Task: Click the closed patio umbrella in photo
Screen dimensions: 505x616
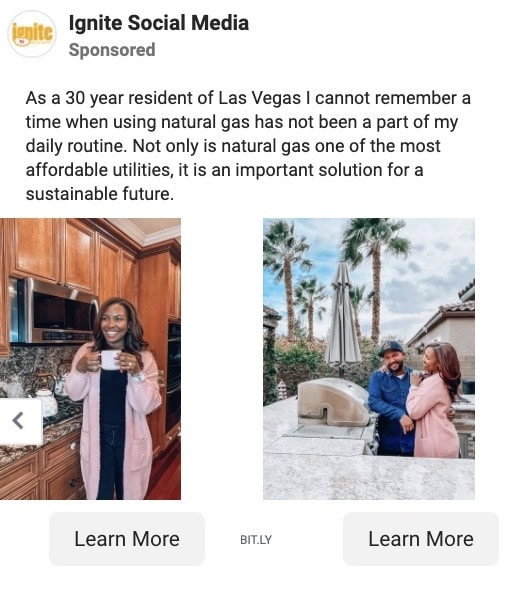Action: 343,317
